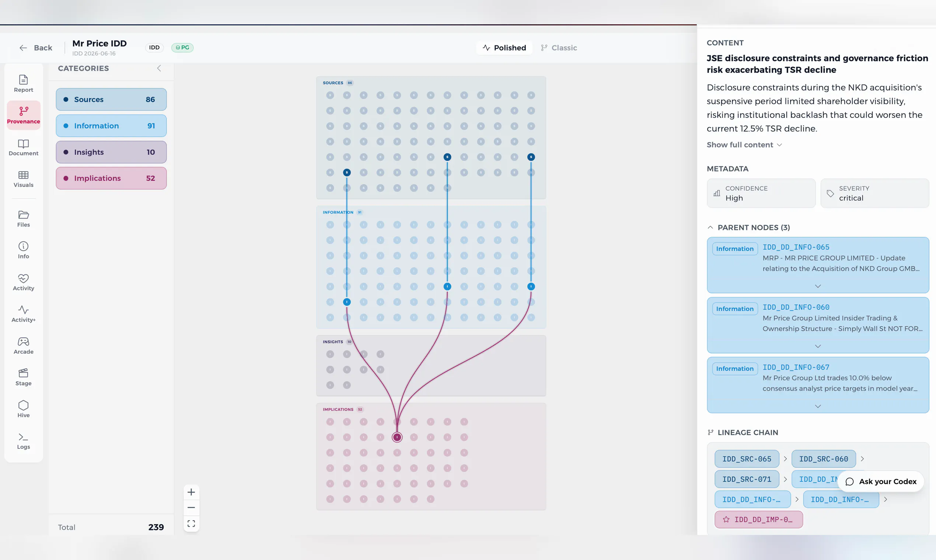Open the Visuals sidebar section

click(x=24, y=179)
